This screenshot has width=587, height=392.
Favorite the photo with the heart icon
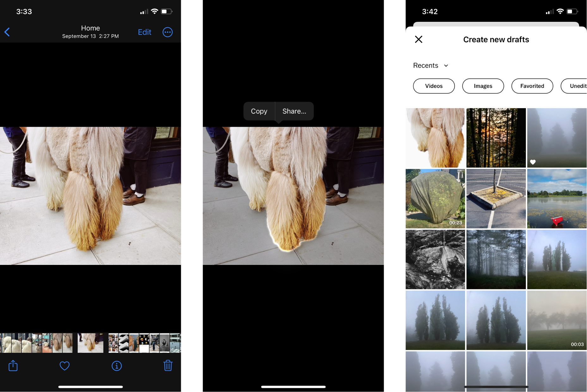click(64, 366)
